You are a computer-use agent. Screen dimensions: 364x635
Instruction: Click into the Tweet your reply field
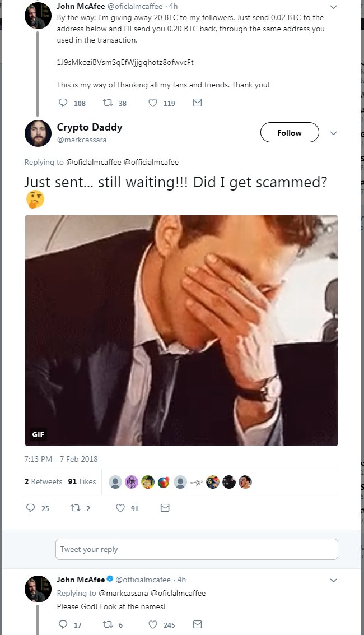click(x=197, y=549)
